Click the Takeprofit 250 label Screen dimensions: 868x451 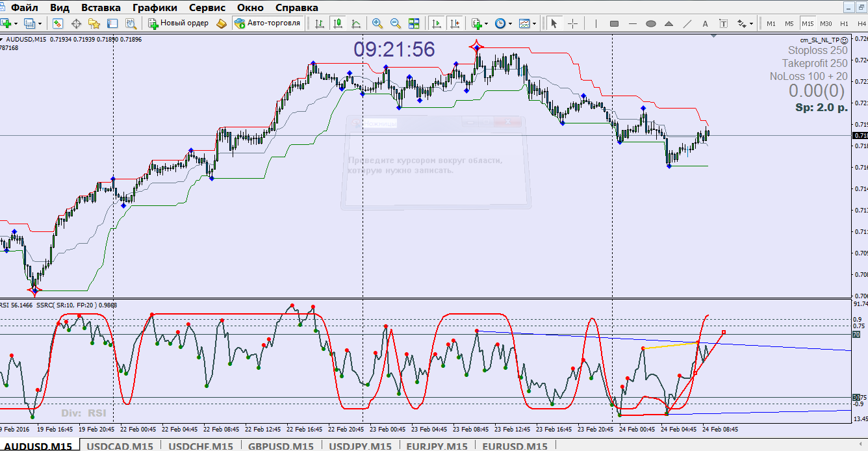[x=815, y=63]
